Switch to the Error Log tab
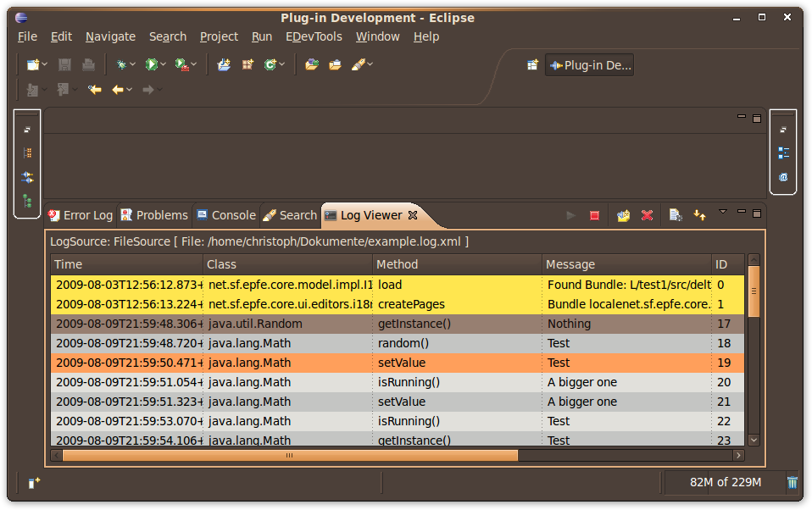The width and height of the screenshot is (812, 510). (x=81, y=215)
